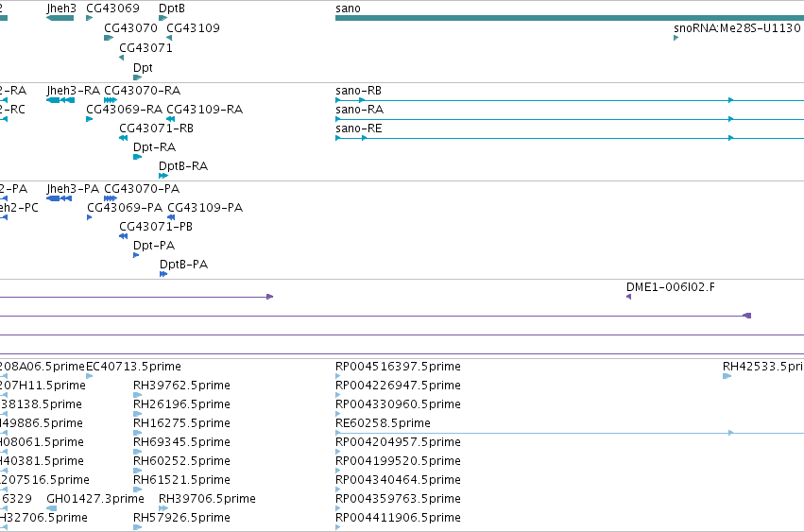Click the RP004411906.5prime EST
Image resolution: width=804 pixels, height=532 pixels.
pyautogui.click(x=338, y=527)
